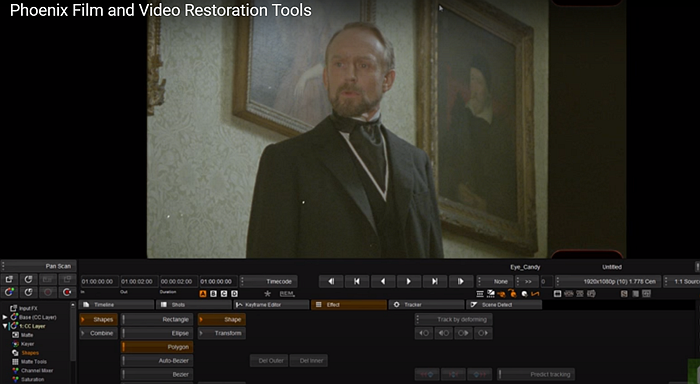Open the Shape subsection

pos(222,319)
